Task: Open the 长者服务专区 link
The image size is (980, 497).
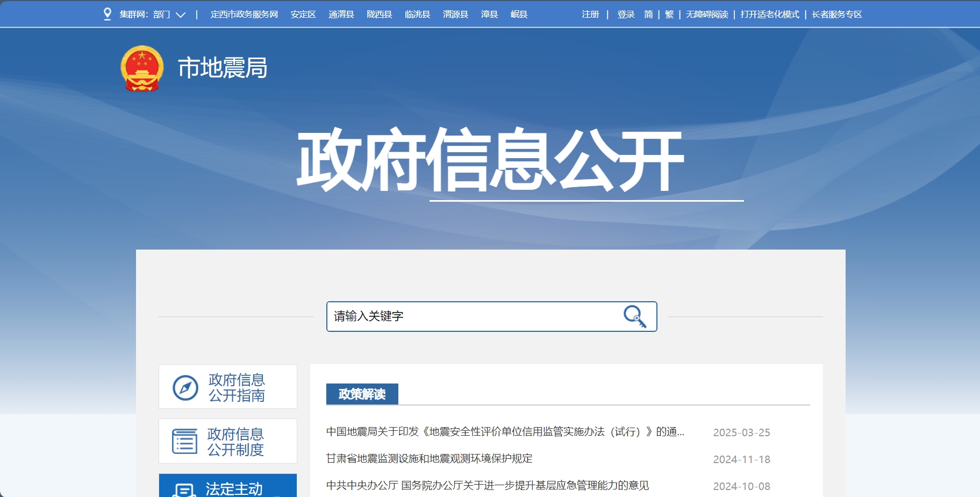Action: point(836,15)
